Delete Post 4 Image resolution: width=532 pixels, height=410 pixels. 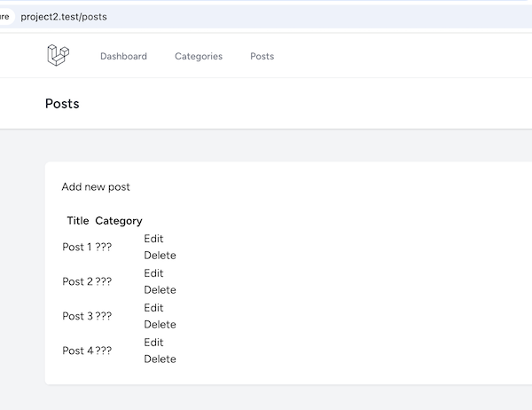(160, 359)
